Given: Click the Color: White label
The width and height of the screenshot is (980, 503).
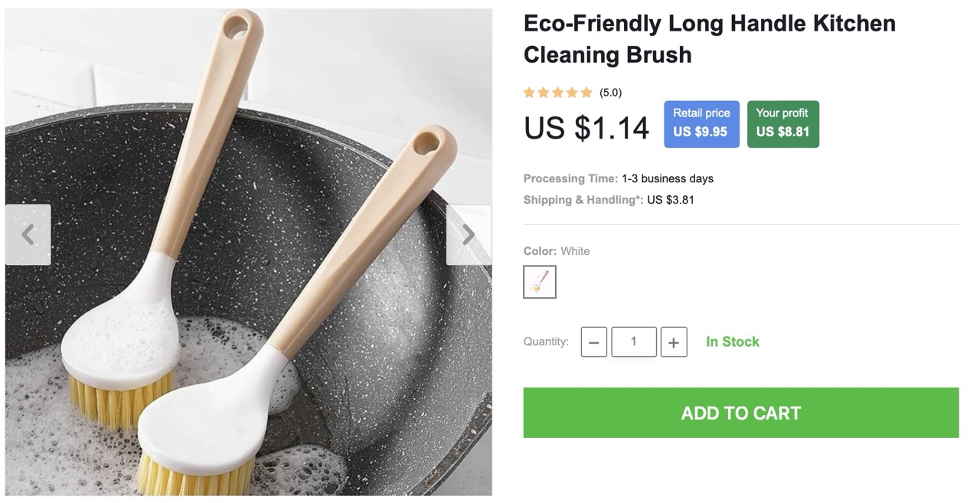Looking at the screenshot, I should point(557,251).
